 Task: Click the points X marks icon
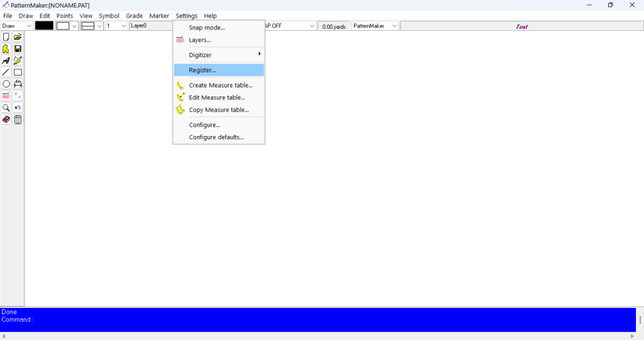tap(18, 96)
